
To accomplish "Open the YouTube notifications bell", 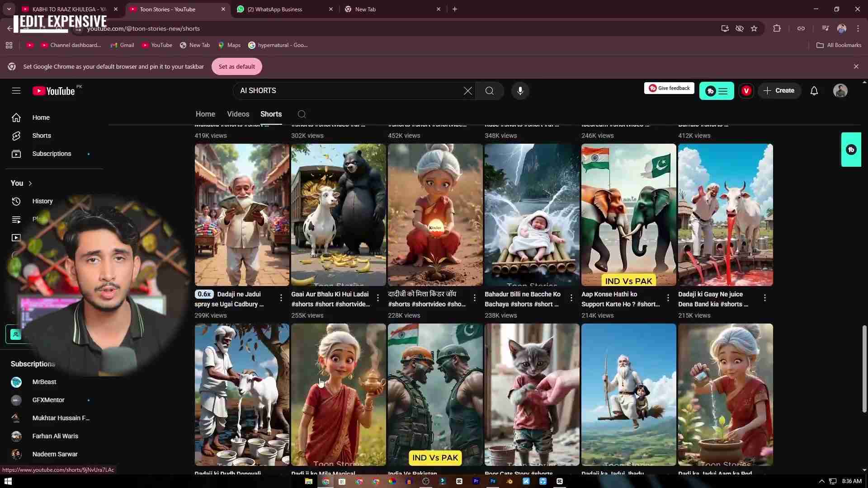I will (814, 91).
